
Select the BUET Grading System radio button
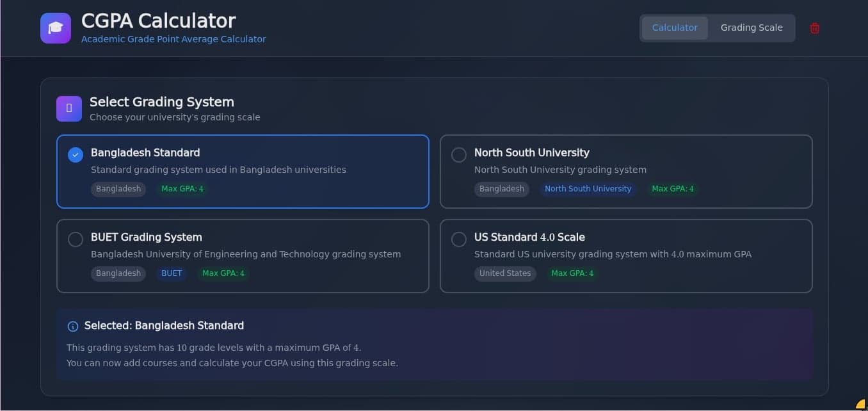click(x=75, y=239)
